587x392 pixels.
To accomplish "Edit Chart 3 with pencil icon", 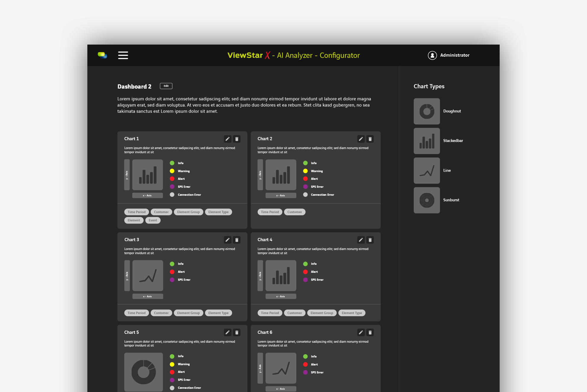I will [228, 240].
